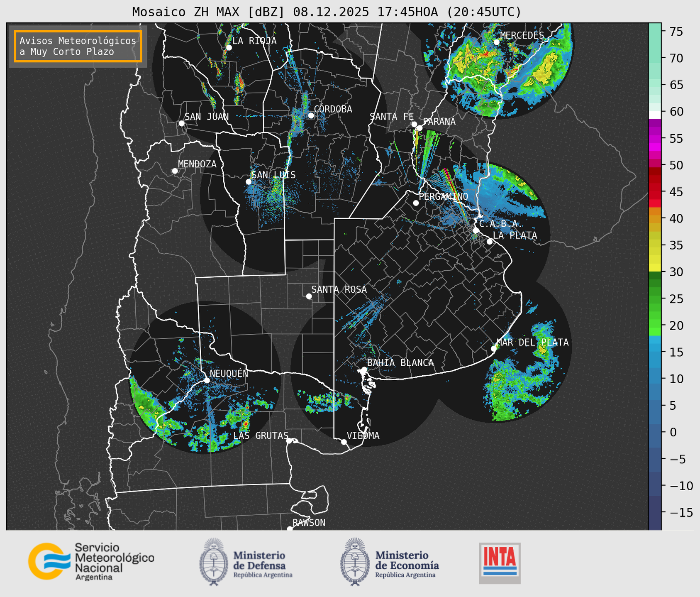
Task: Click the Argentina text under Servicio Meteorológico Nacional
Action: point(94,577)
